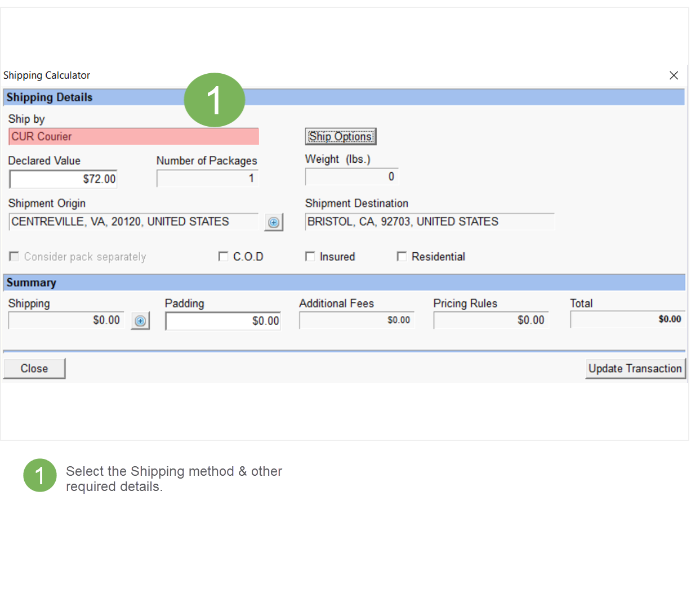Click the Declared Value field showing $72.00
Screen dimensions: 700x616
[63, 179]
